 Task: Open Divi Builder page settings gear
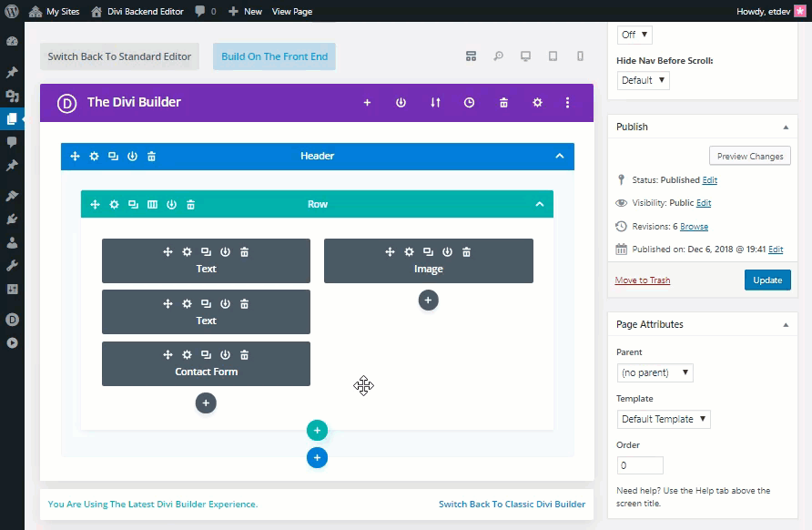537,103
